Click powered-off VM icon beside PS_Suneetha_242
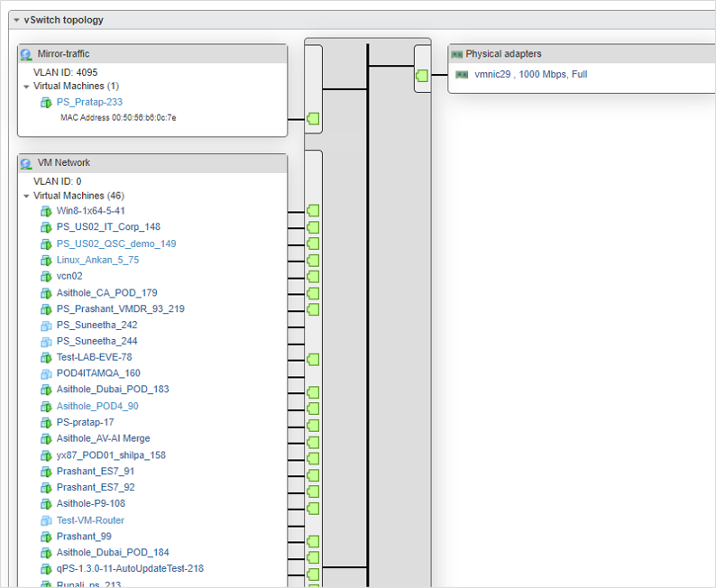This screenshot has width=716, height=588. pos(46,325)
